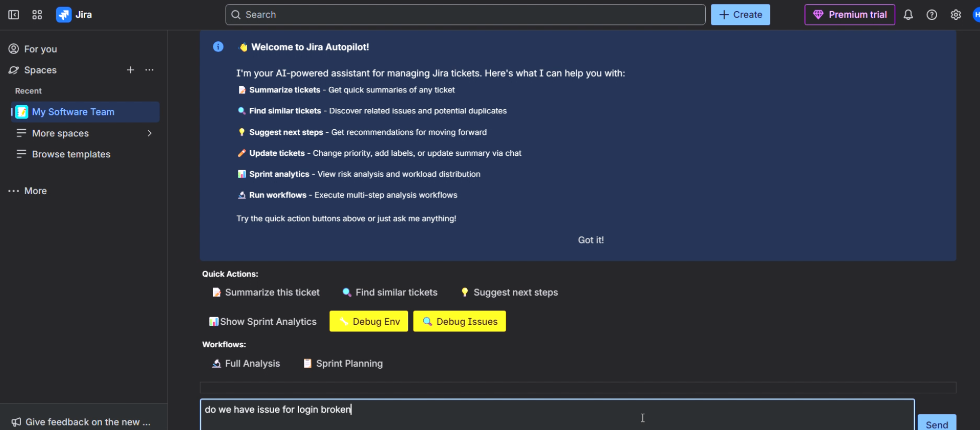The image size is (980, 430).
Task: Dismiss welcome banner with Got it!
Action: point(591,240)
